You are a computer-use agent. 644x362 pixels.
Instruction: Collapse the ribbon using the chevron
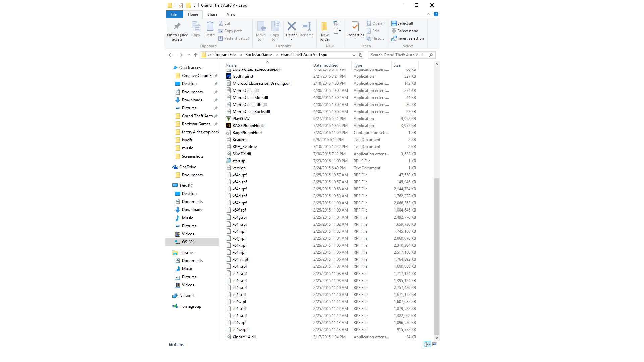[428, 14]
